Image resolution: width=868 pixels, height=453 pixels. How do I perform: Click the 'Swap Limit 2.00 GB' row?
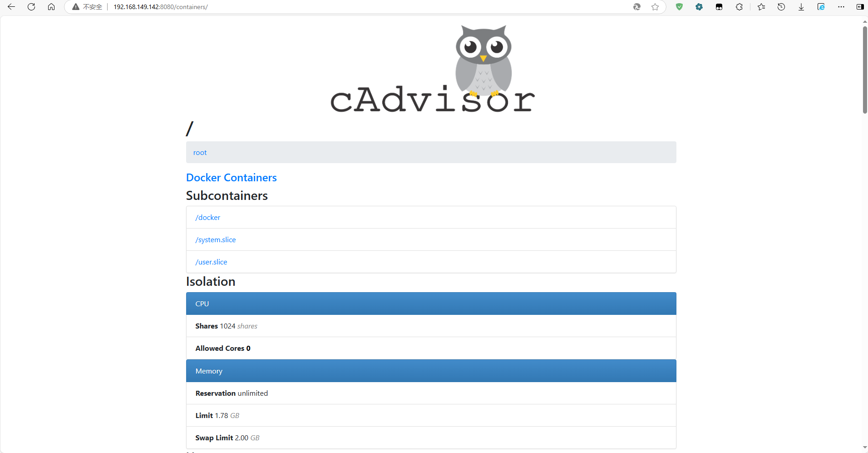431,438
